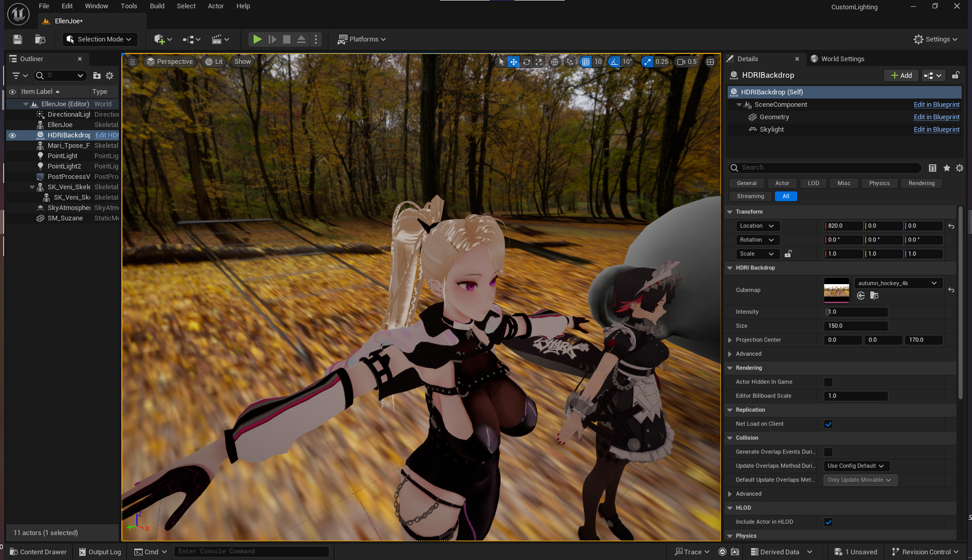
Task: Open the quick Add to project cube icon
Action: pos(163,39)
